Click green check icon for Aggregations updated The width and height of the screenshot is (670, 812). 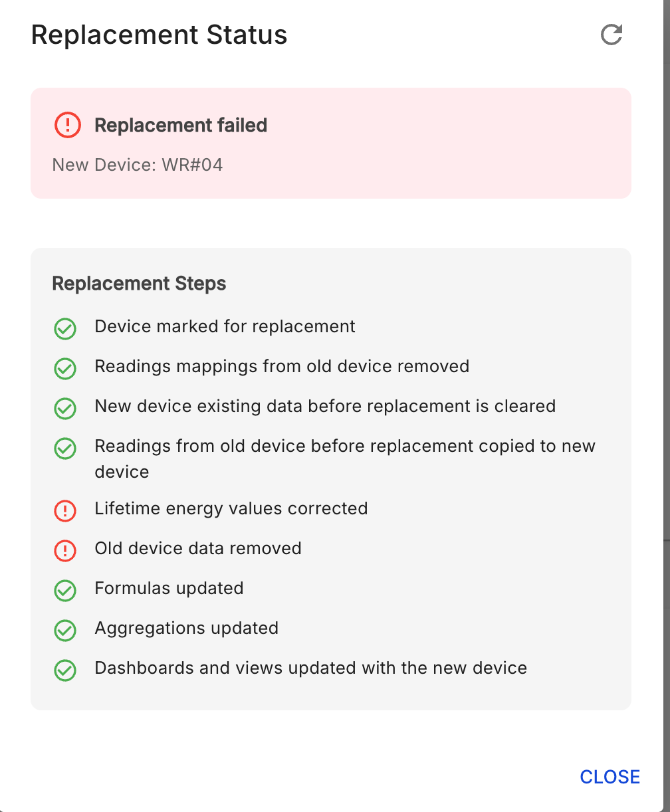(x=64, y=630)
